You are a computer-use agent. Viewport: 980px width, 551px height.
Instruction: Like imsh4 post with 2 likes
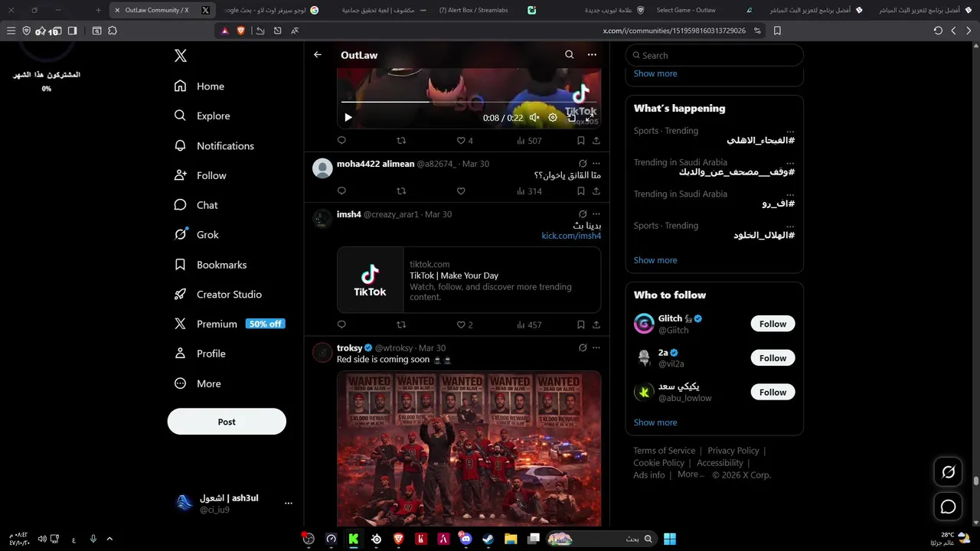click(465, 324)
